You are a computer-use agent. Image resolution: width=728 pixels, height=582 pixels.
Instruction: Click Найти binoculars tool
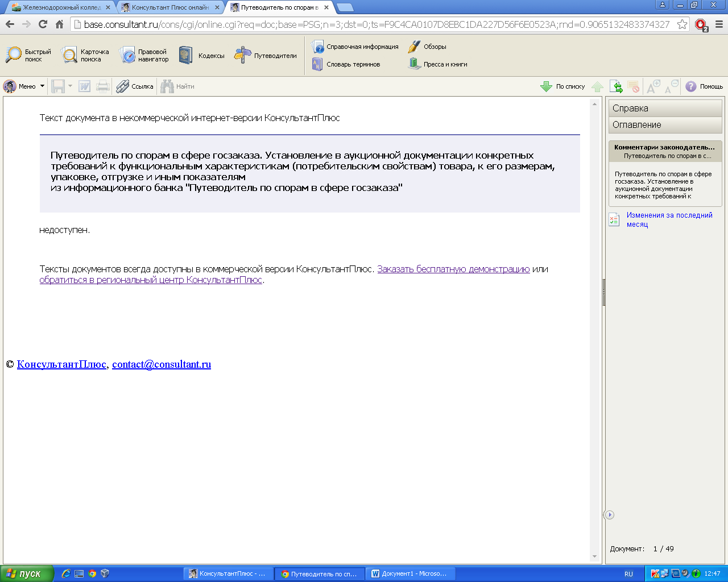(x=177, y=86)
